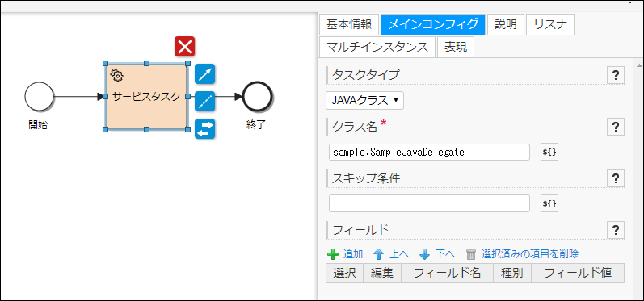Click the クラス名 input field

429,153
